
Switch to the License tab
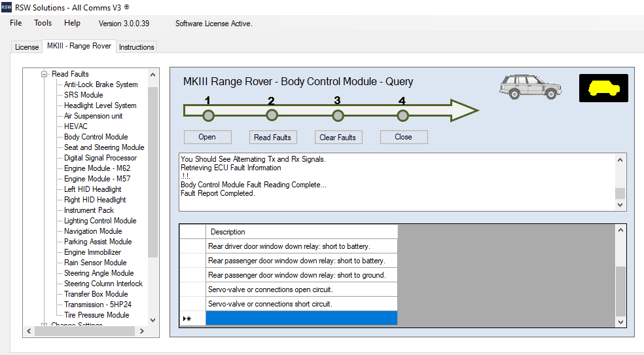coord(27,47)
